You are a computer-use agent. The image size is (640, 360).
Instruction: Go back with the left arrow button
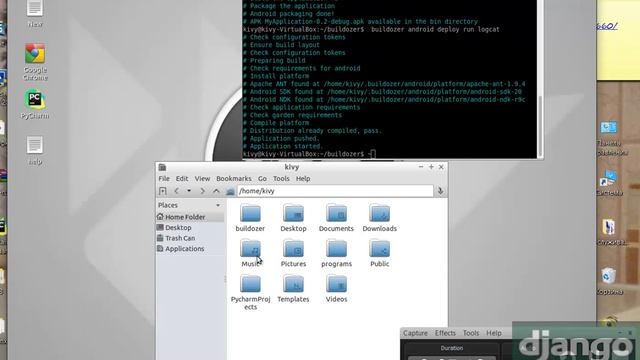[x=176, y=191]
